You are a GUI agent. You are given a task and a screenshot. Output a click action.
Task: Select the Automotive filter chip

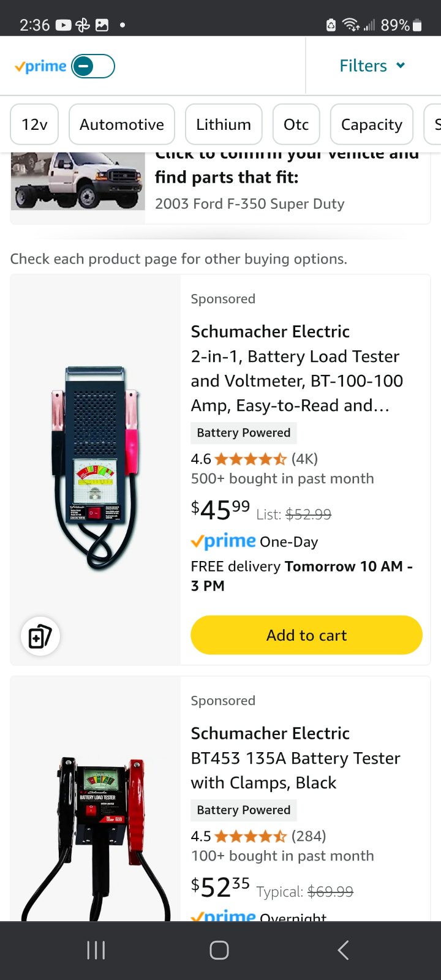pos(122,124)
